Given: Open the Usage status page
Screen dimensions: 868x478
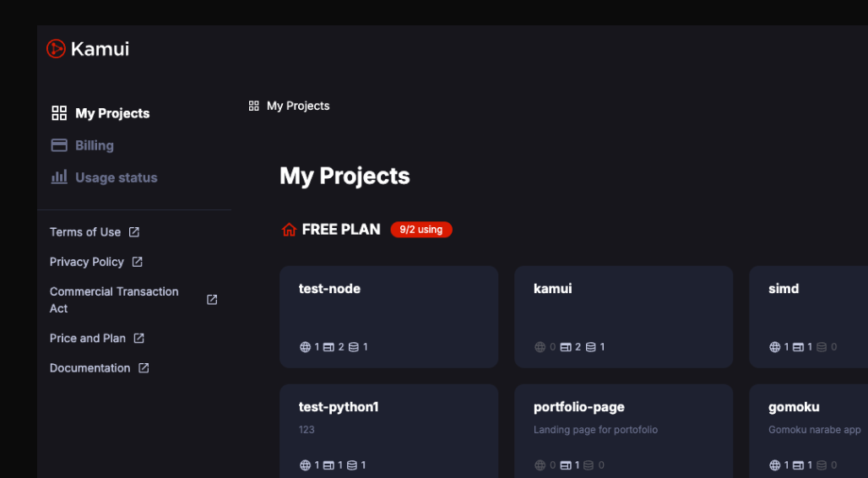Looking at the screenshot, I should tap(116, 177).
